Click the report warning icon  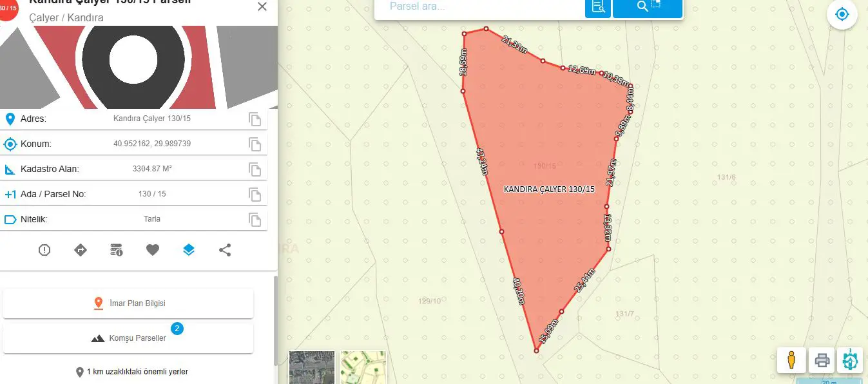pyautogui.click(x=44, y=250)
